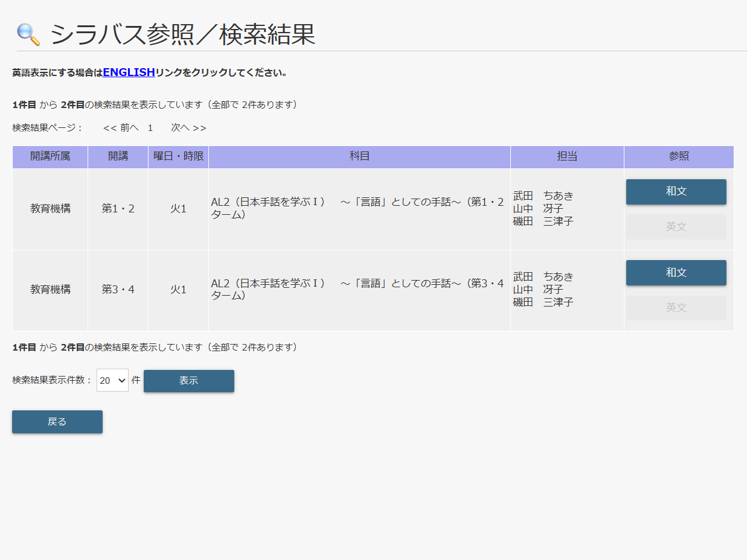Select the AL2 course title for 第1・2ターム
This screenshot has width=747, height=560.
pyautogui.click(x=357, y=208)
